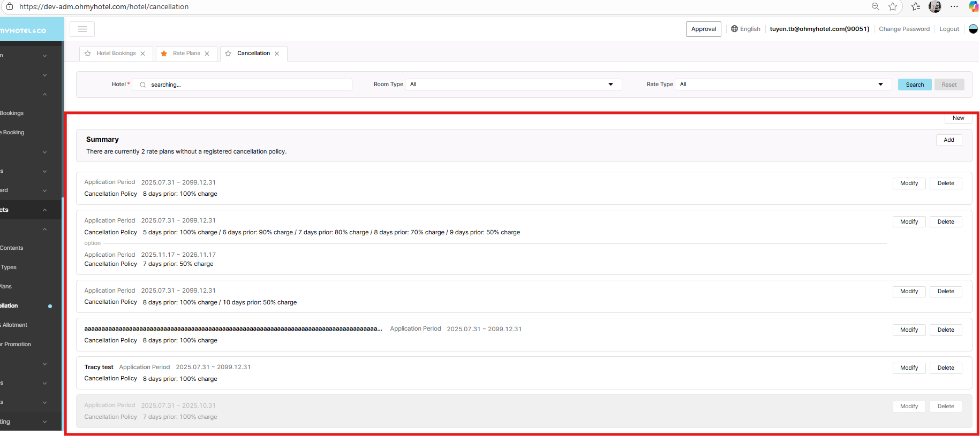This screenshot has height=436, width=980.
Task: Open Types in the sidebar
Action: point(9,267)
